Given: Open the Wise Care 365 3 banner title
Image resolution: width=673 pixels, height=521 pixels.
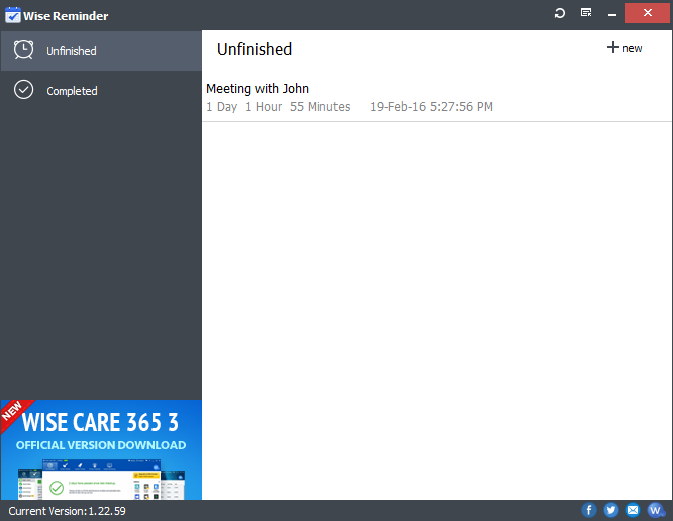Looking at the screenshot, I should pos(100,421).
